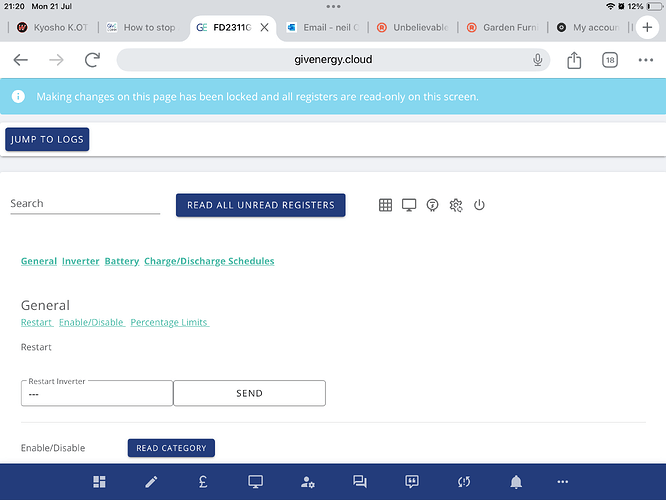Tap the chat bubbles icon in bottom bar
This screenshot has height=500, width=666.
360,482
